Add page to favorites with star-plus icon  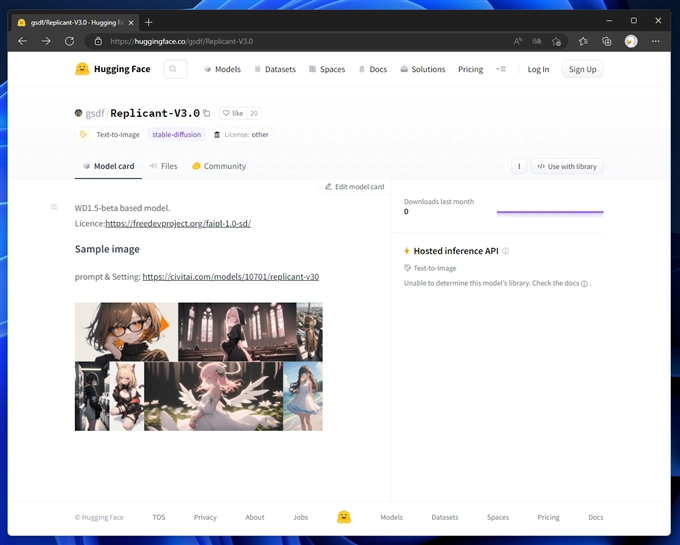click(556, 41)
